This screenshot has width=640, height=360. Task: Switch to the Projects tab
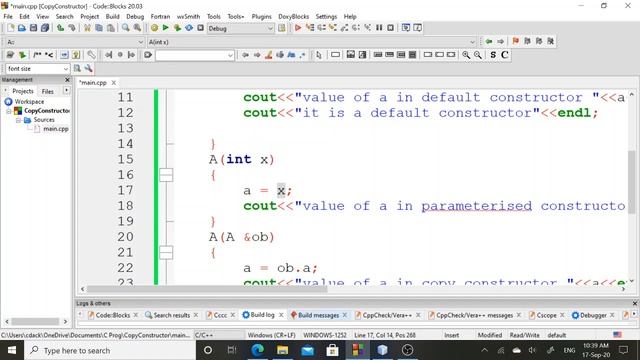click(x=22, y=91)
